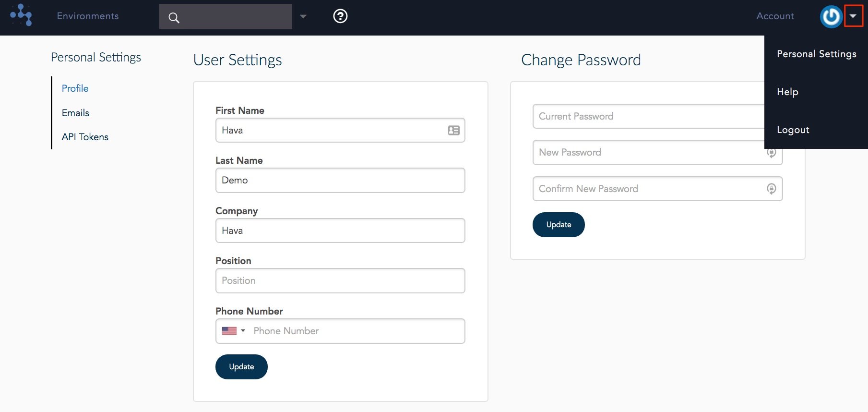The height and width of the screenshot is (412, 868).
Task: Click the Phone Number label
Action: (249, 311)
